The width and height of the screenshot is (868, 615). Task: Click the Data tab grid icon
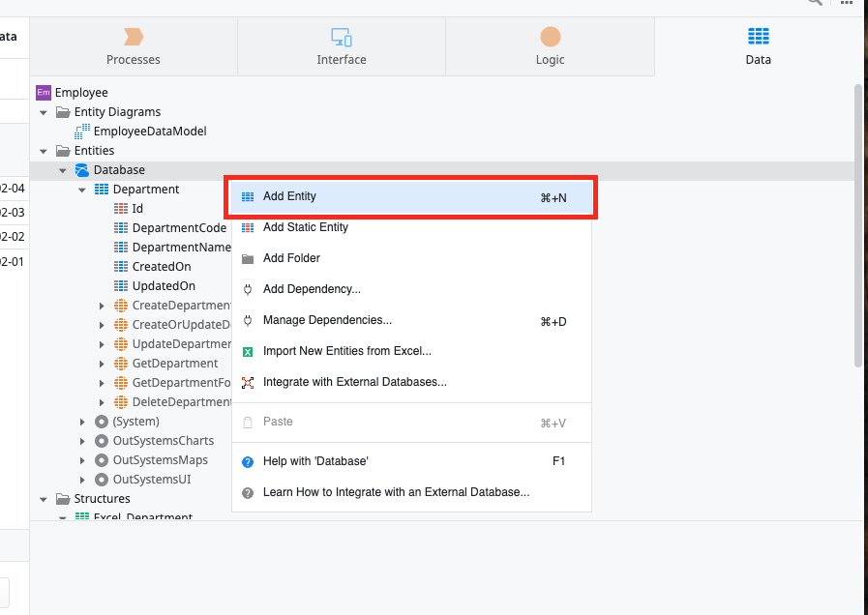759,36
